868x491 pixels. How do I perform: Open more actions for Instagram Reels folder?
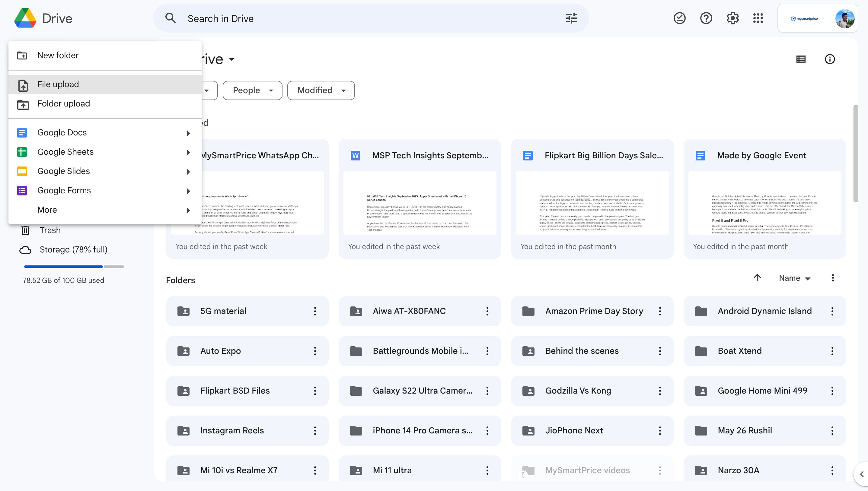315,430
